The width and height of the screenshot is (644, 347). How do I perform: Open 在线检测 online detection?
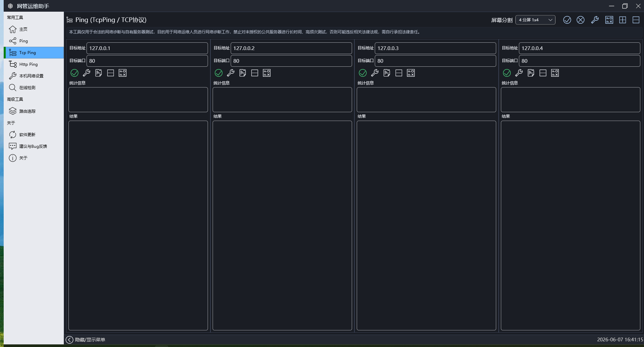33,88
